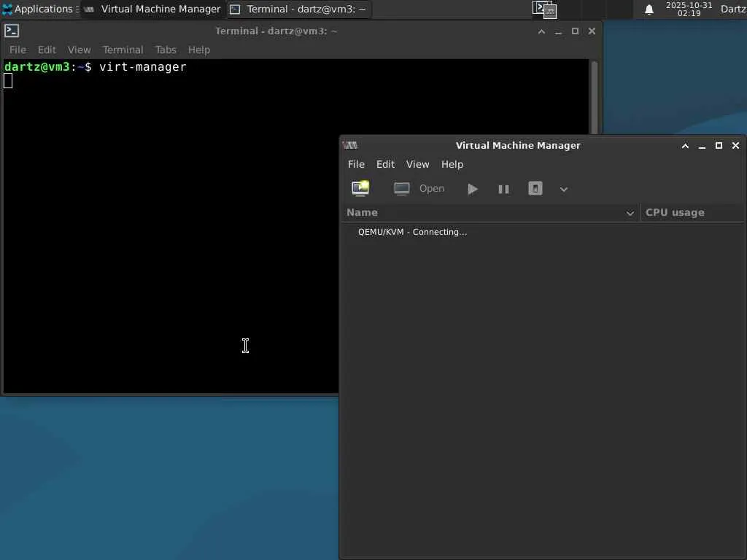Open the Terminal window's File menu
The width and height of the screenshot is (747, 560).
[x=18, y=50]
